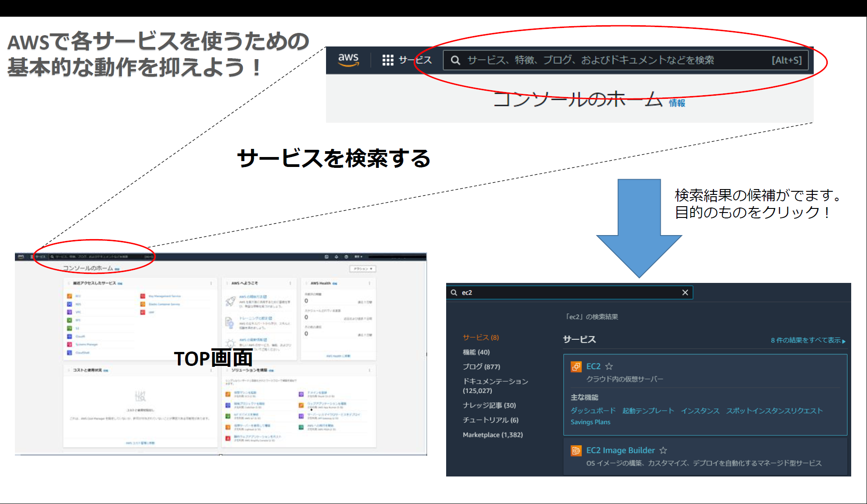
Task: Click the training document icon in welcome widget
Action: (x=229, y=322)
